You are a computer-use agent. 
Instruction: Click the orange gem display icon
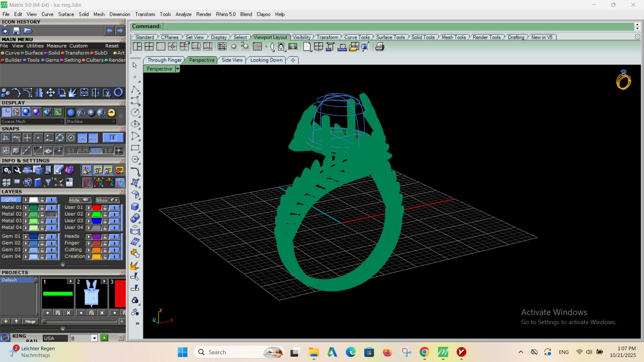(x=16, y=112)
